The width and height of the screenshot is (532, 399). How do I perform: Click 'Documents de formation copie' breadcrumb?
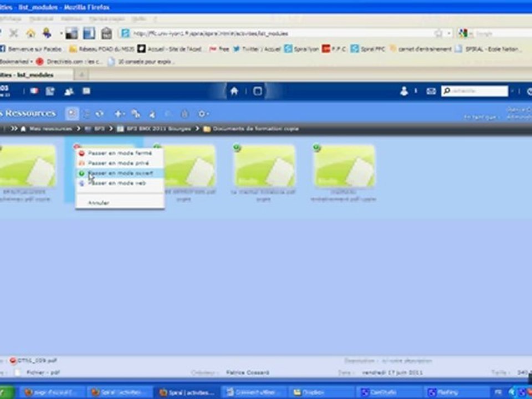[x=255, y=129]
